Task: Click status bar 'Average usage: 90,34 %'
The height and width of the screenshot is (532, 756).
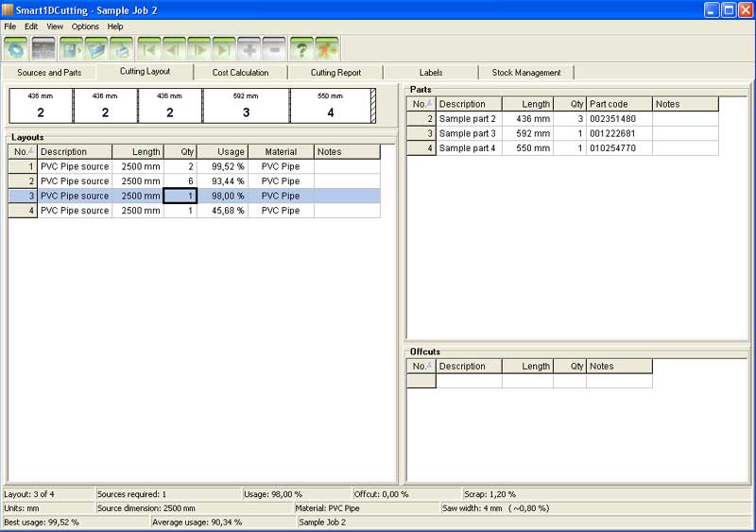Action: [x=198, y=523]
